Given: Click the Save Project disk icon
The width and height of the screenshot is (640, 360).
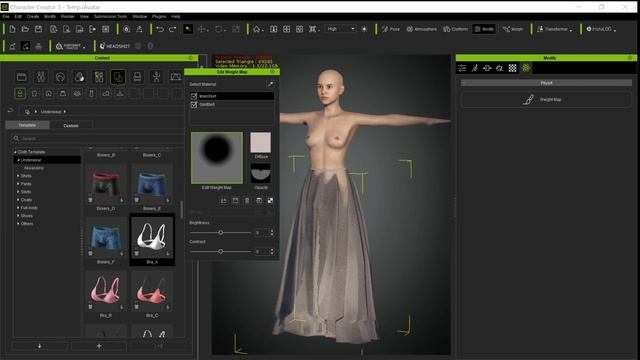Looking at the screenshot, I should coord(38,29).
